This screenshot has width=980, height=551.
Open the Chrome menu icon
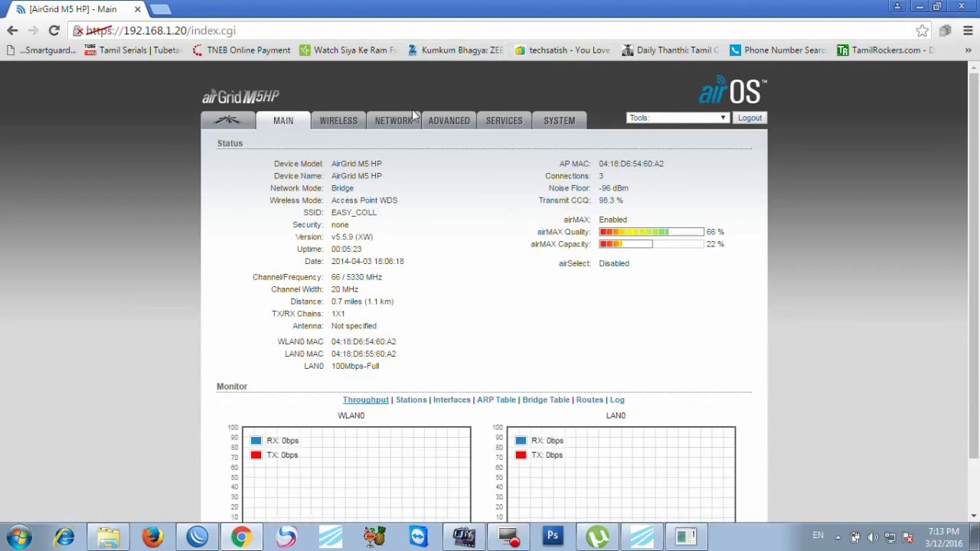[x=968, y=31]
